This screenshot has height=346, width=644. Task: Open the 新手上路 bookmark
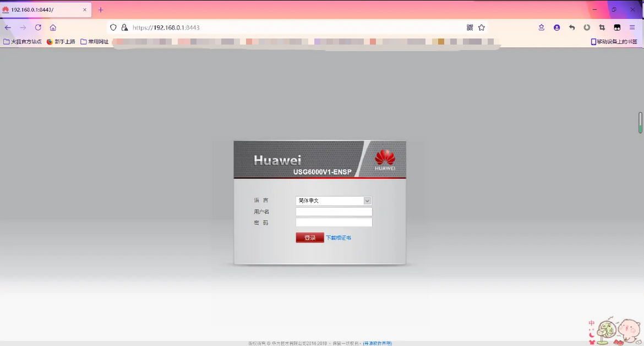(x=61, y=41)
